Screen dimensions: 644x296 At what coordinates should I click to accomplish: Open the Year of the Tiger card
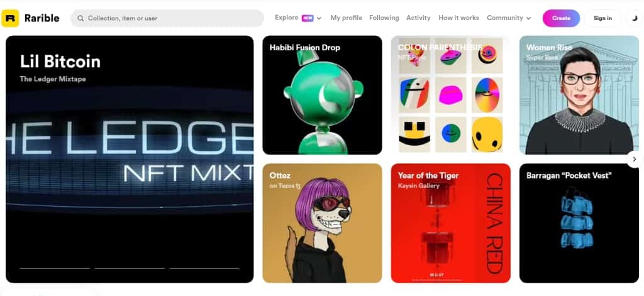[450, 223]
